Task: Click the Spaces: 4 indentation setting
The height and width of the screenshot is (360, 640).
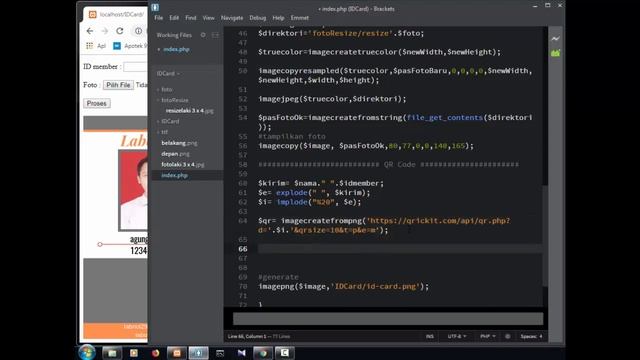Action: (x=531, y=336)
